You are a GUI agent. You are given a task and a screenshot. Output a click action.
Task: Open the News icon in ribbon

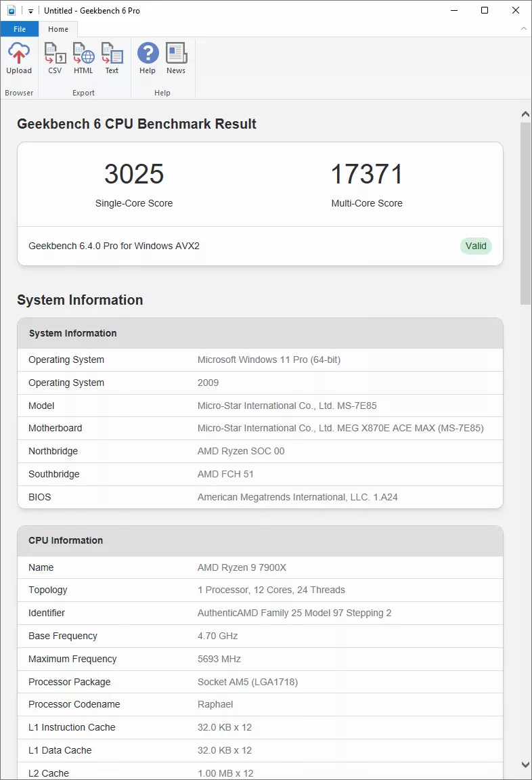(176, 58)
